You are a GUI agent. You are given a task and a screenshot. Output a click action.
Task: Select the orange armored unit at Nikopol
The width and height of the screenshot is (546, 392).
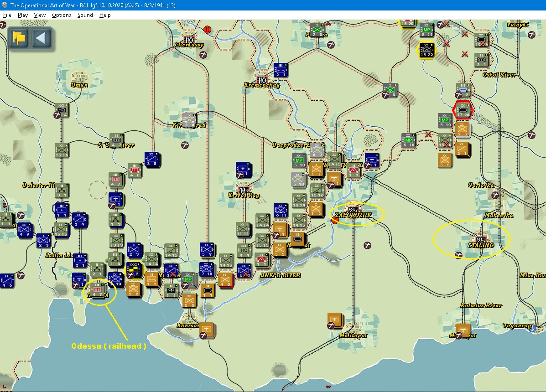coord(297,240)
